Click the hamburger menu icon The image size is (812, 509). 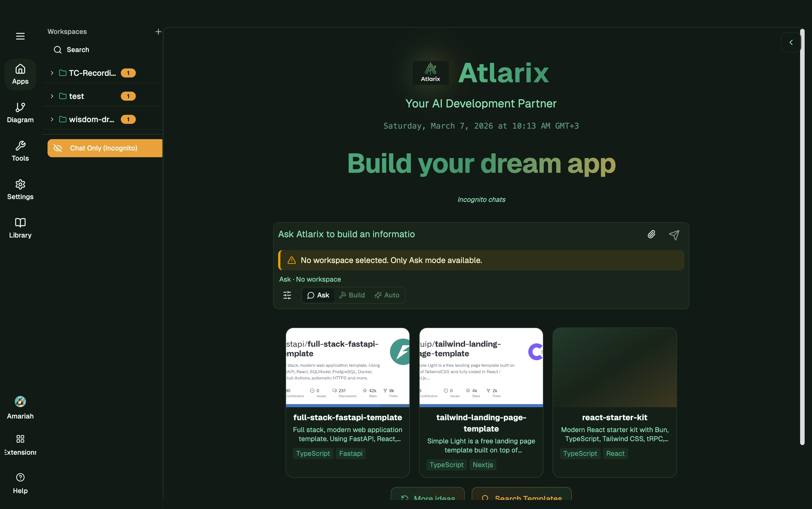click(20, 36)
